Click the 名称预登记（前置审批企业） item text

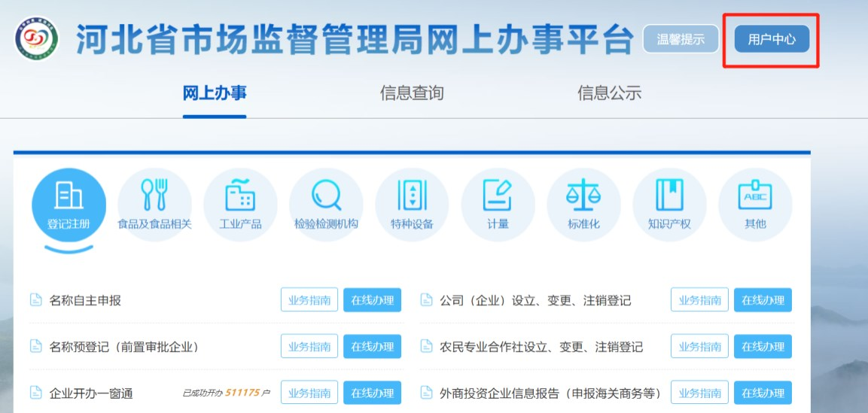point(123,347)
